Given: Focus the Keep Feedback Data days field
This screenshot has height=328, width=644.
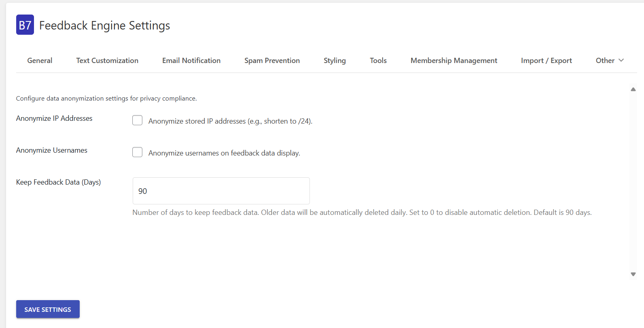Looking at the screenshot, I should 221,191.
